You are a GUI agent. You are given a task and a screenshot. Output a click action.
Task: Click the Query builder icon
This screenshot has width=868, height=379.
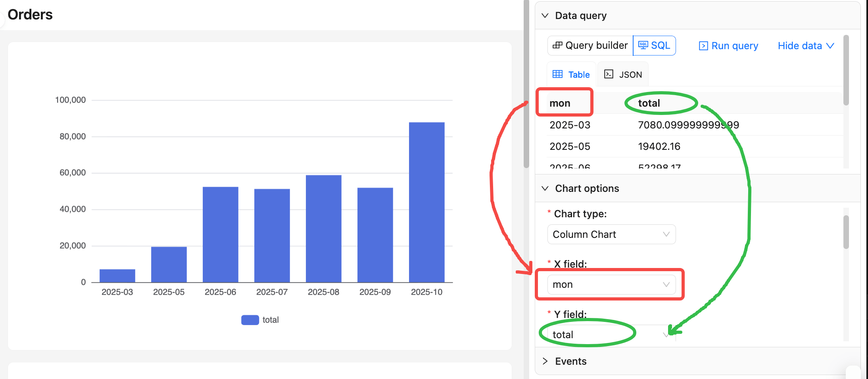(557, 45)
